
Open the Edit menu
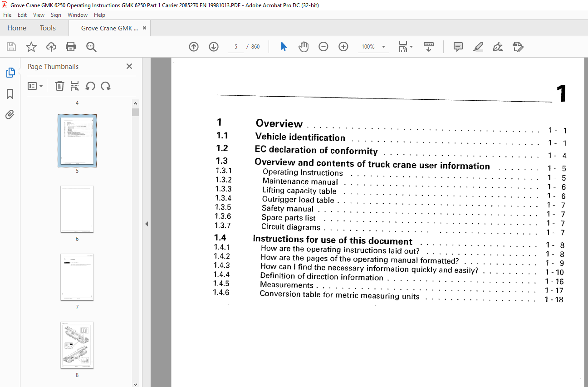pos(22,15)
